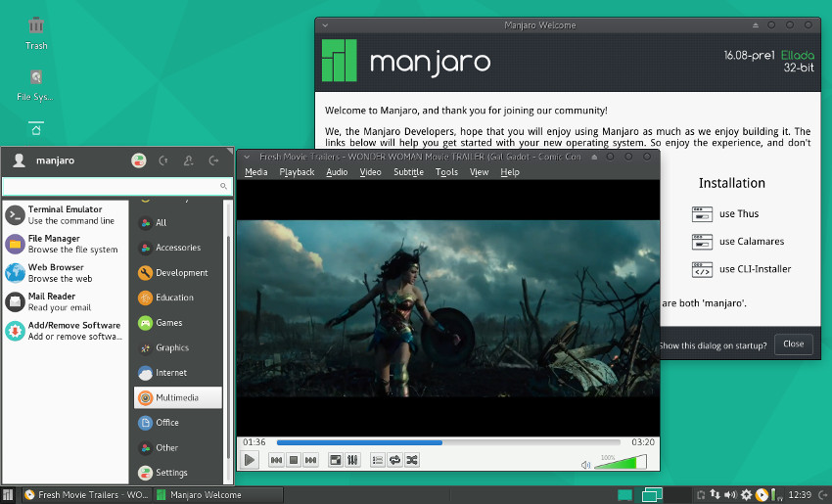Adjust the VLC green volume slider
The image size is (832, 504).
pyautogui.click(x=621, y=462)
